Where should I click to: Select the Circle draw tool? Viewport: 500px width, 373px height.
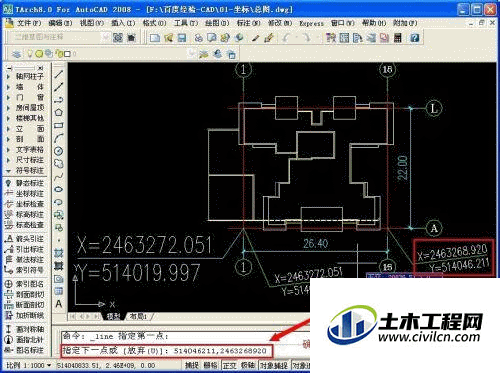(x=59, y=151)
